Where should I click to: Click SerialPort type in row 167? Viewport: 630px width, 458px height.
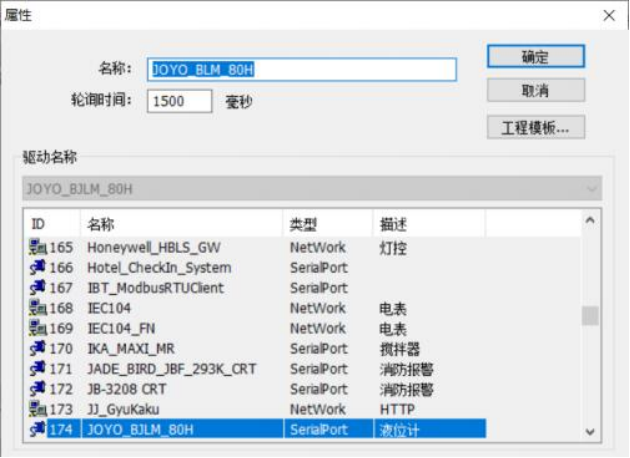(x=319, y=288)
